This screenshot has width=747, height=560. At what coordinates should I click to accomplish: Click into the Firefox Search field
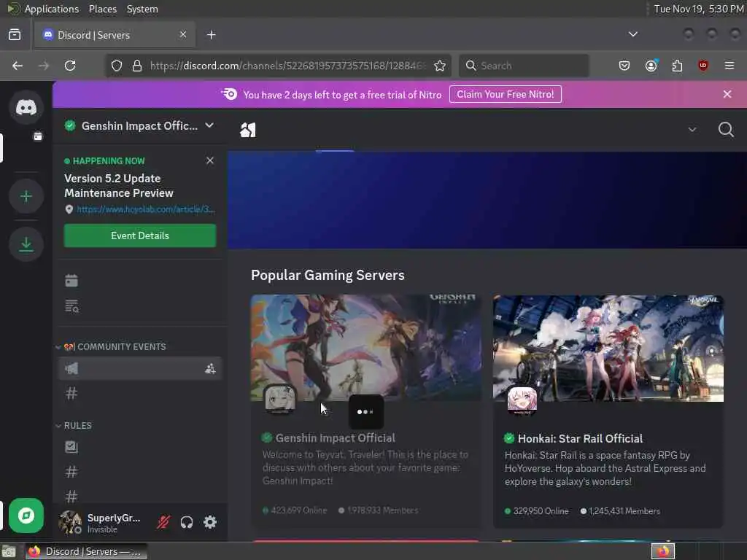[x=524, y=66]
